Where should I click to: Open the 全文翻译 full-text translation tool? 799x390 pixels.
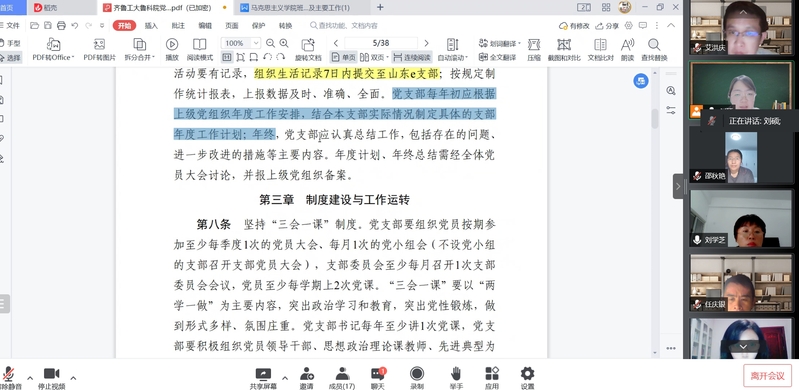(x=497, y=58)
